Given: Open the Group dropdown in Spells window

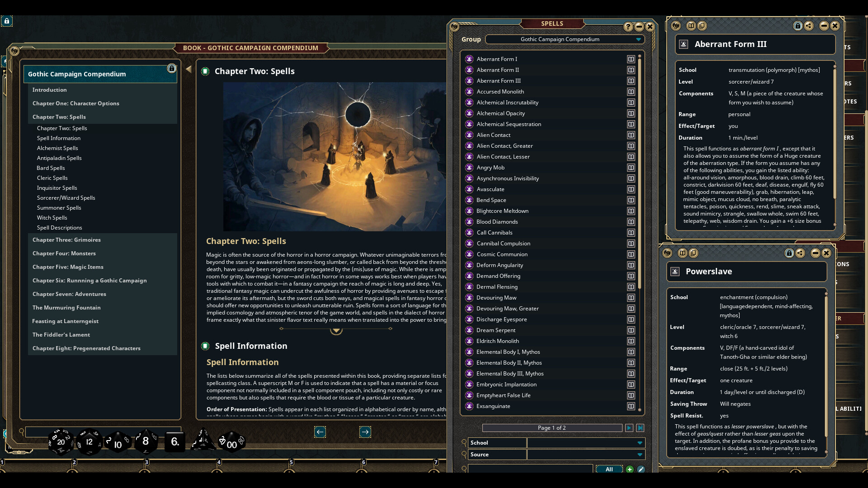Looking at the screenshot, I should (564, 39).
